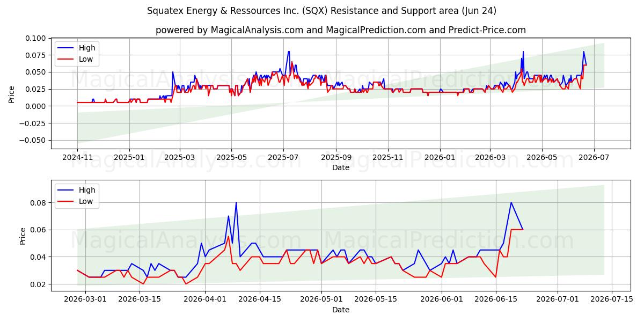Click the -0.050 price tick label
The height and width of the screenshot is (322, 644).
pyautogui.click(x=33, y=140)
